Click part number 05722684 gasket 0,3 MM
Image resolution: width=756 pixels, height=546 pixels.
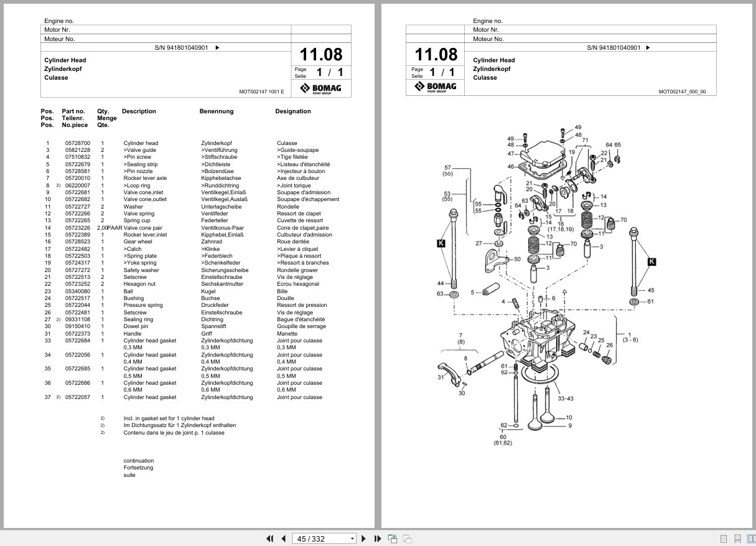78,341
